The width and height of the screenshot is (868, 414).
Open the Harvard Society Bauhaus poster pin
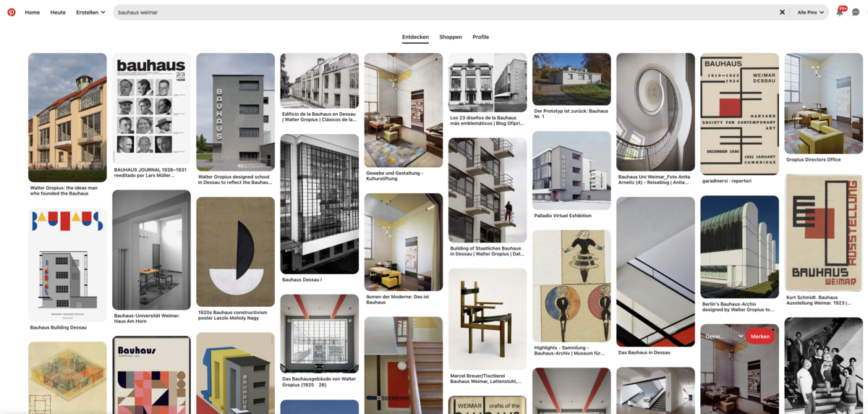[739, 114]
